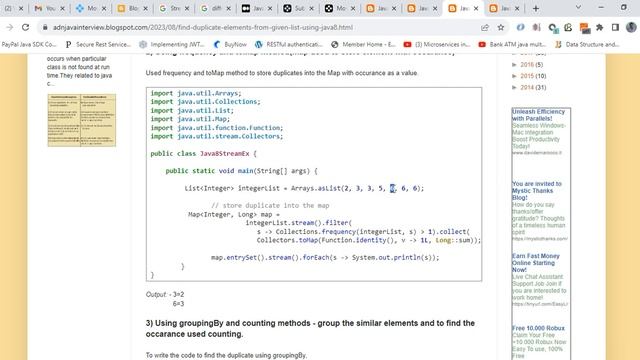
Task: Expand the 2014 archive arrow
Action: coord(515,87)
